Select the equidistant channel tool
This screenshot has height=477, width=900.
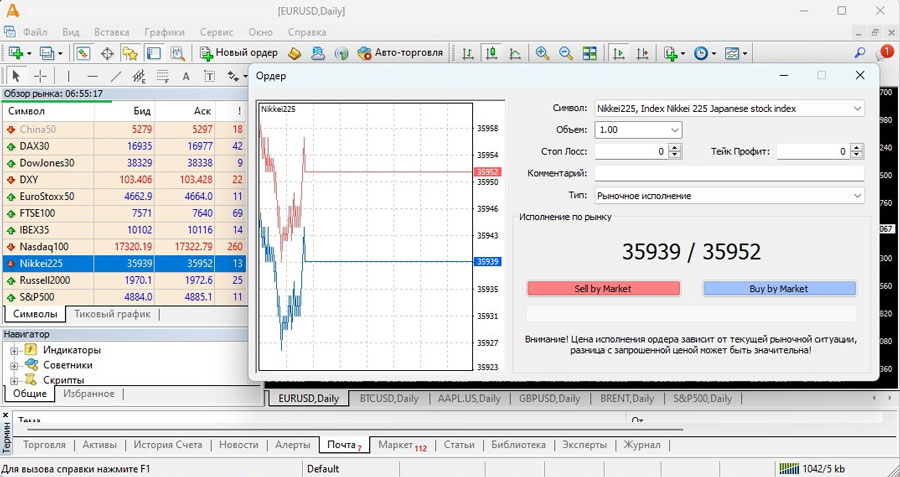[139, 76]
